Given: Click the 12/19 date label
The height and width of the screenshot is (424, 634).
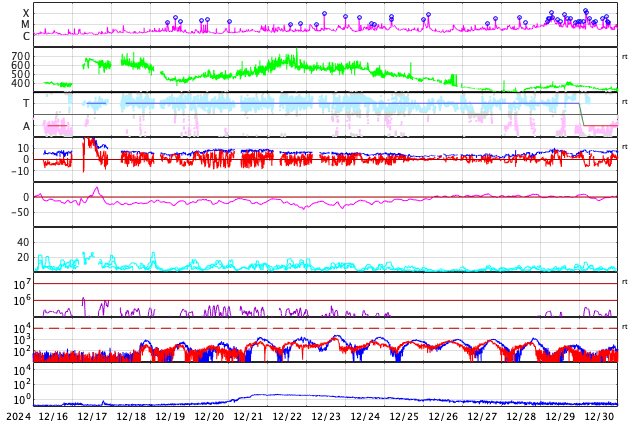Looking at the screenshot, I should [170, 416].
